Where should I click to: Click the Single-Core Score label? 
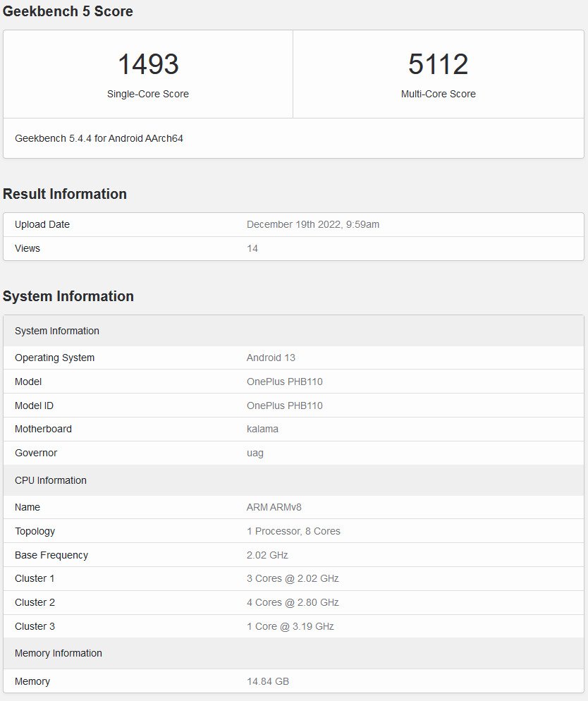[148, 94]
